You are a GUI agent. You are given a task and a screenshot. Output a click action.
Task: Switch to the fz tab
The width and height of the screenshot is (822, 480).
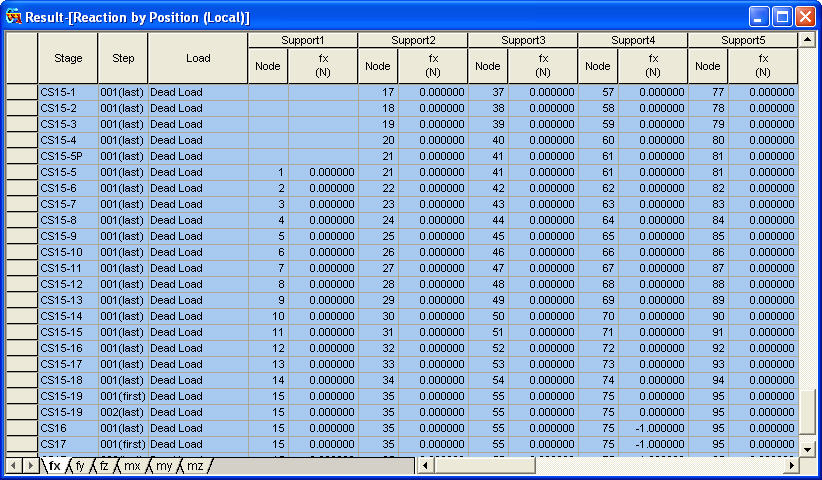pyautogui.click(x=104, y=466)
